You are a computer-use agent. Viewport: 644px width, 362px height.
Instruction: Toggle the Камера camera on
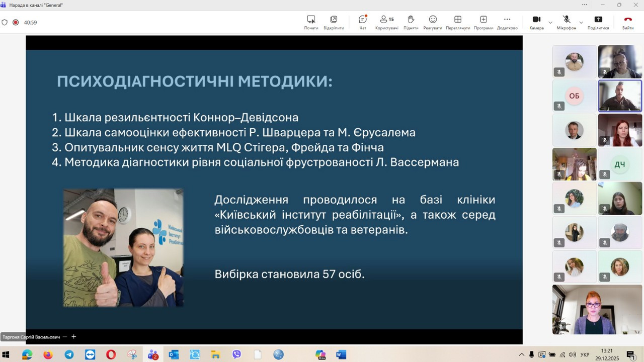click(x=536, y=22)
